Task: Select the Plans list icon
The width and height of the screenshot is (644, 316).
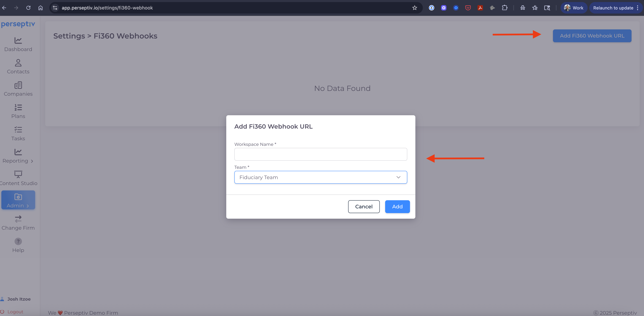Action: pos(18,107)
